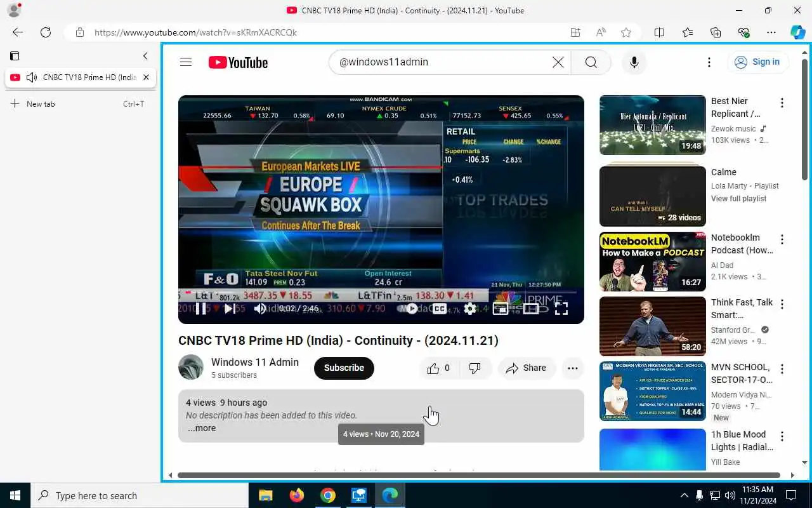Open the Calme playlist thumbnail
812x508 pixels.
click(x=652, y=196)
